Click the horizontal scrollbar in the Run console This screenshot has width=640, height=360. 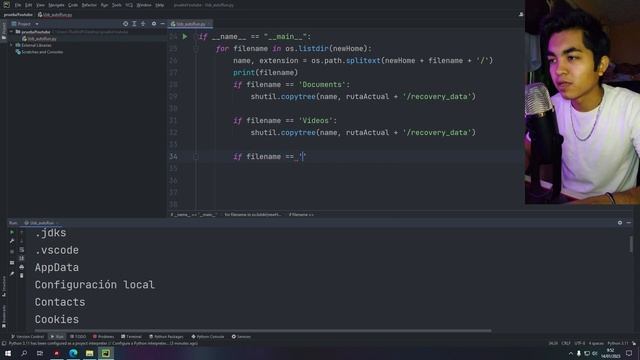[263, 331]
